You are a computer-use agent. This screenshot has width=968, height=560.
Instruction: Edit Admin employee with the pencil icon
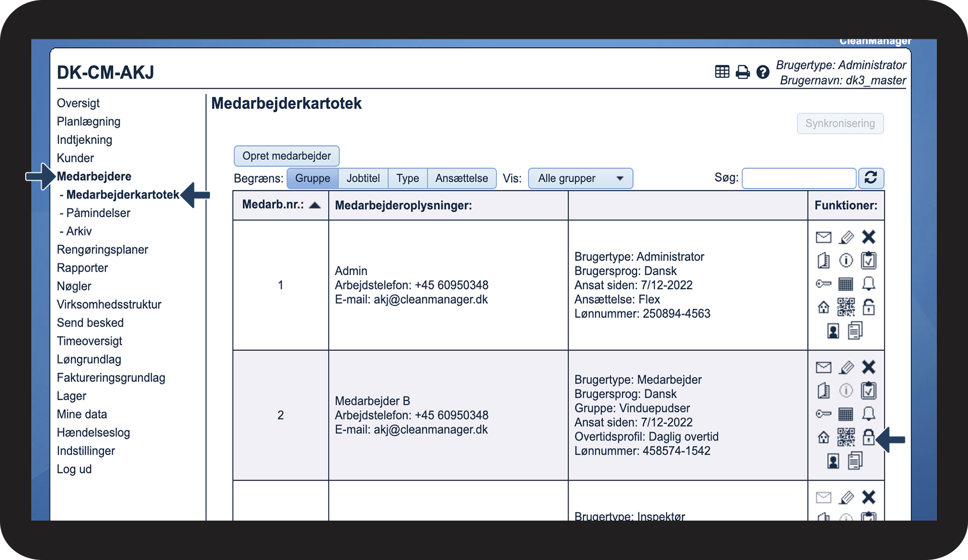[846, 237]
